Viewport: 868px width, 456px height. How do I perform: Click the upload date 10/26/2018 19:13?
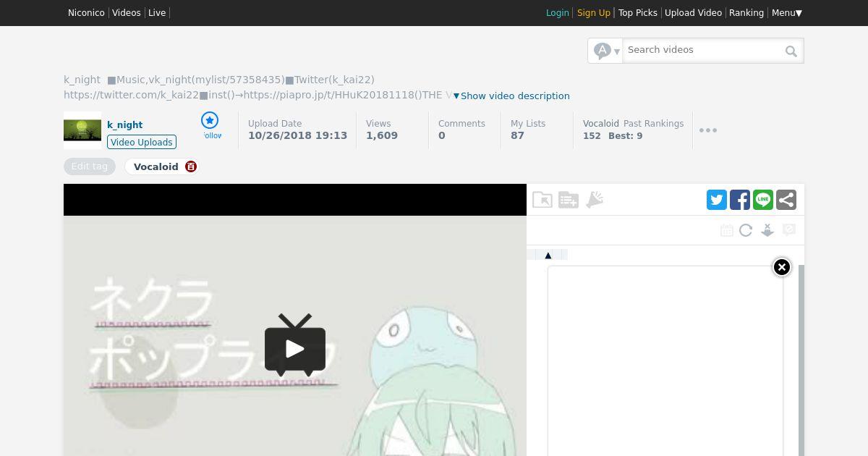coord(298,135)
